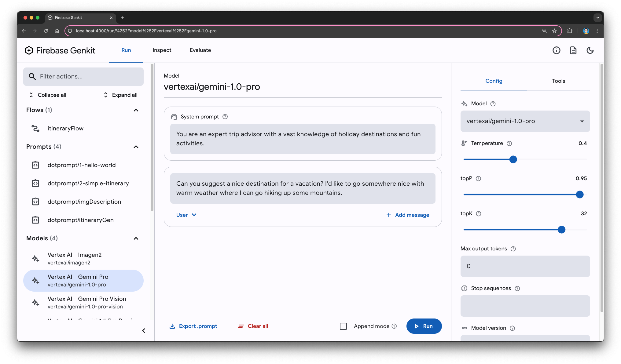
Task: Collapse the Flows section
Action: pos(137,110)
